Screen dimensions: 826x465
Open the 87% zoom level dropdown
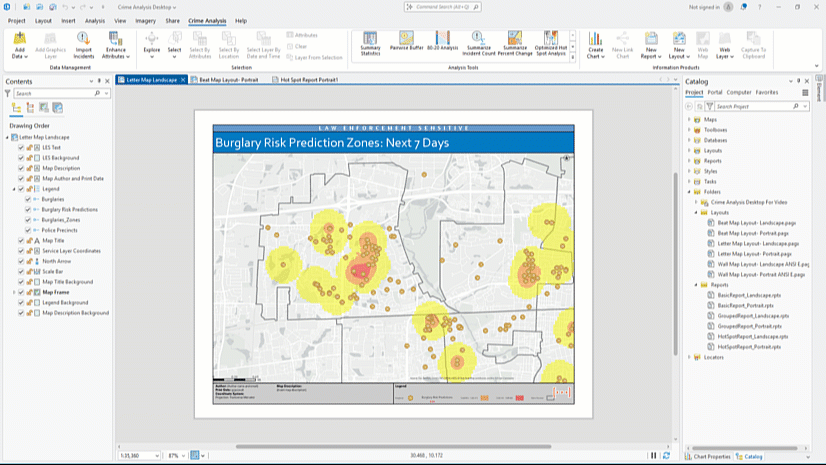click(x=183, y=456)
